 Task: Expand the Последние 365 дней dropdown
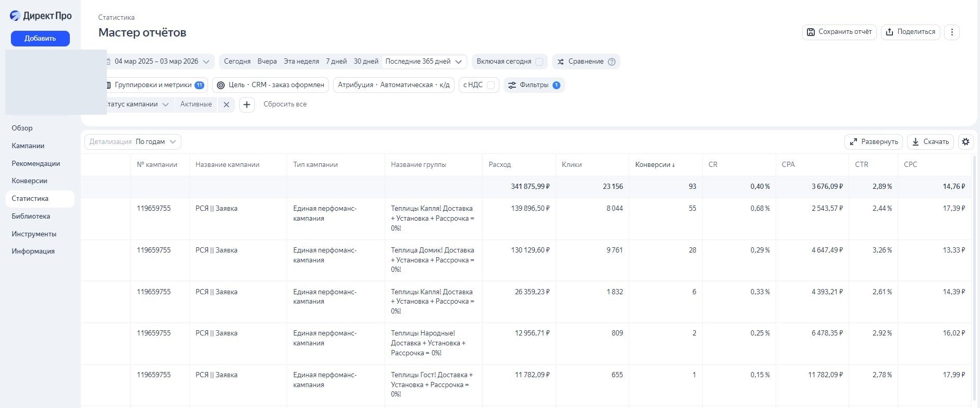tap(424, 62)
